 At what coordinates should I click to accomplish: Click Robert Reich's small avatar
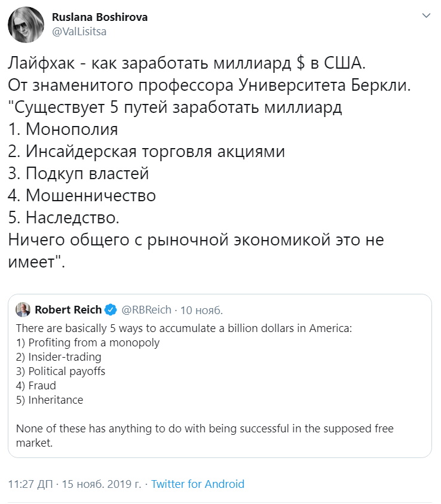pyautogui.click(x=23, y=309)
